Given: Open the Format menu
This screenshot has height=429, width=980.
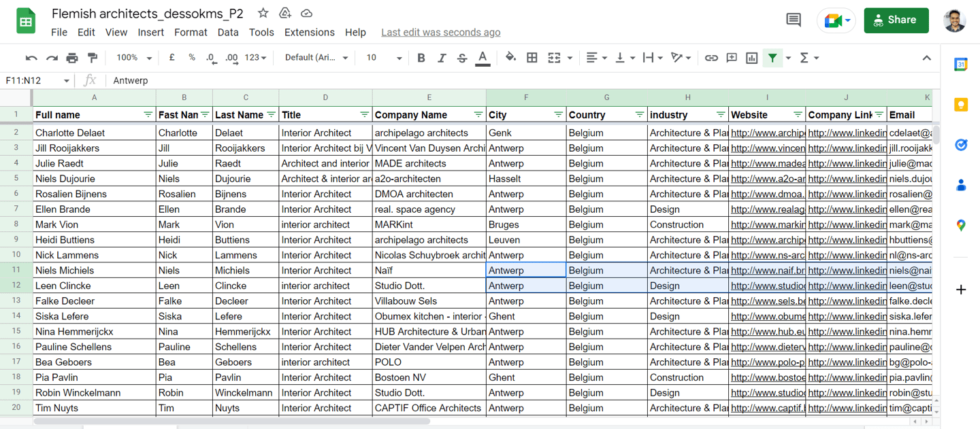Looking at the screenshot, I should point(191,32).
